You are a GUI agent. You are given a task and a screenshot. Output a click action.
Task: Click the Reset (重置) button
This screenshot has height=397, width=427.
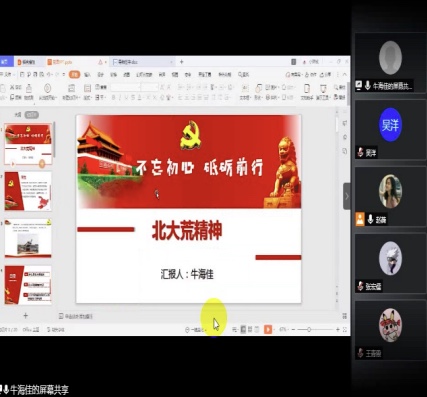pos(101,87)
